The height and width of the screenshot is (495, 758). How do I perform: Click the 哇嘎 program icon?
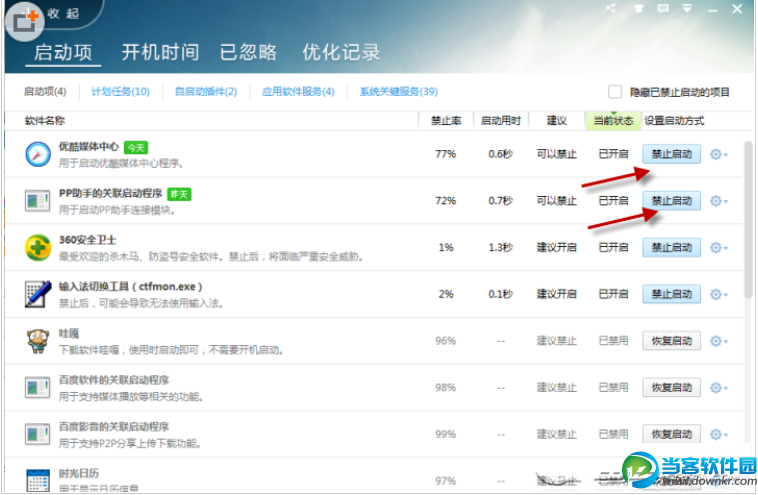coord(38,341)
